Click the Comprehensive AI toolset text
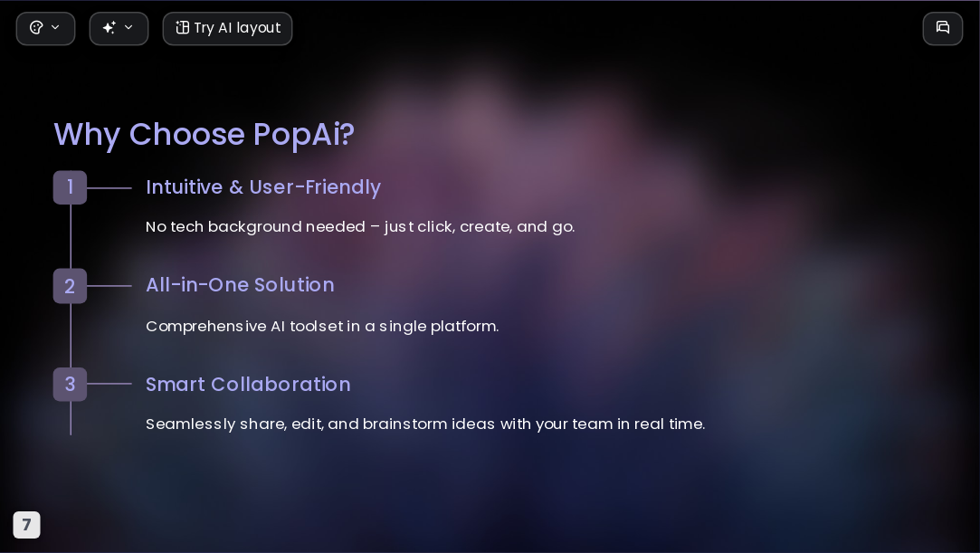Screen dimensions: 980x553 tap(322, 326)
